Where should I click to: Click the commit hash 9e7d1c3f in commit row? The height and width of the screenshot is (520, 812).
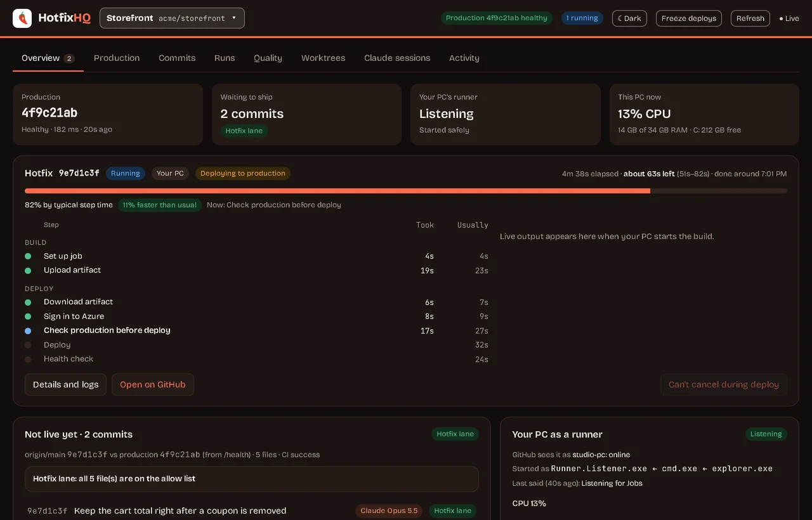coord(47,510)
